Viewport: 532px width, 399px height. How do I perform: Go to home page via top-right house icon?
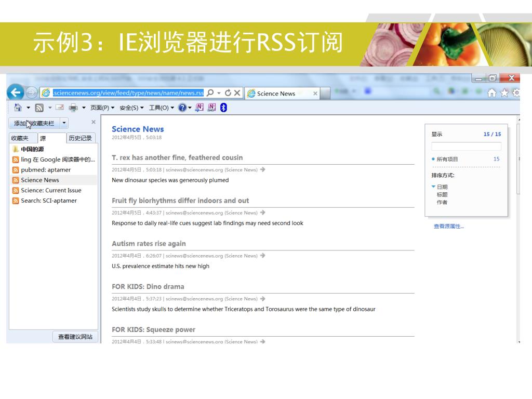coord(491,92)
